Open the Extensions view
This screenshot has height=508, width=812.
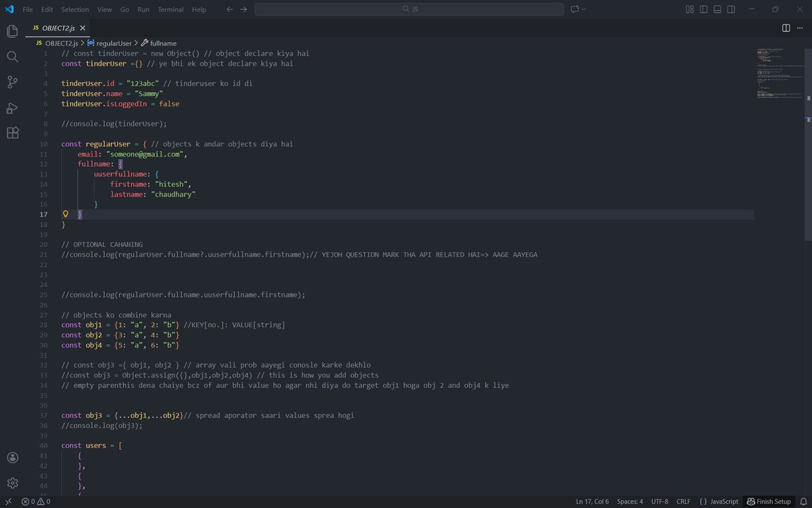(12, 133)
